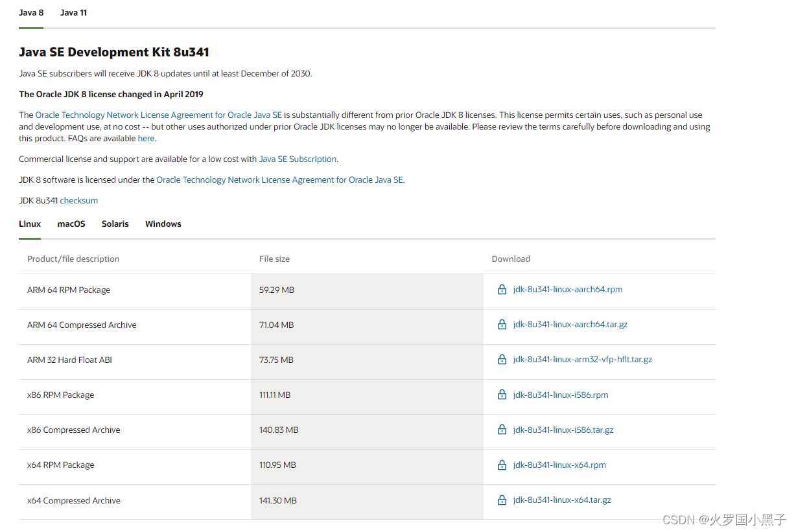
Task: Open the FAQs 'here' link
Action: 146,139
